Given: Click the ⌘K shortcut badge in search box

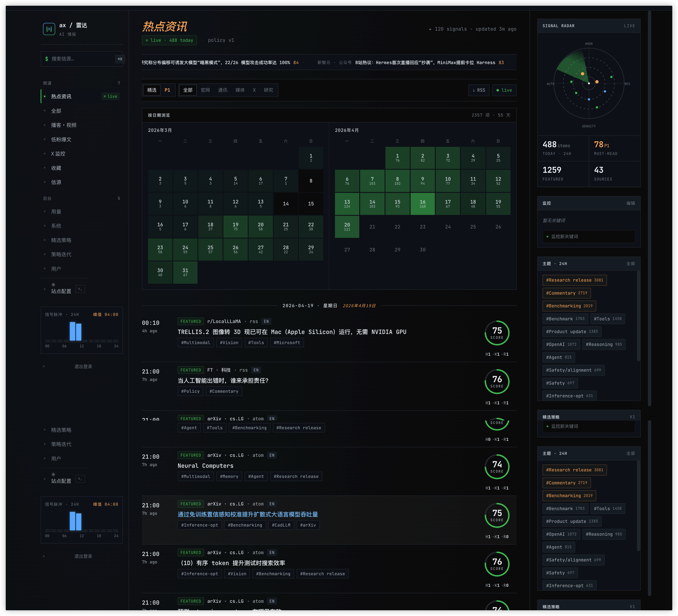Looking at the screenshot, I should 120,59.
